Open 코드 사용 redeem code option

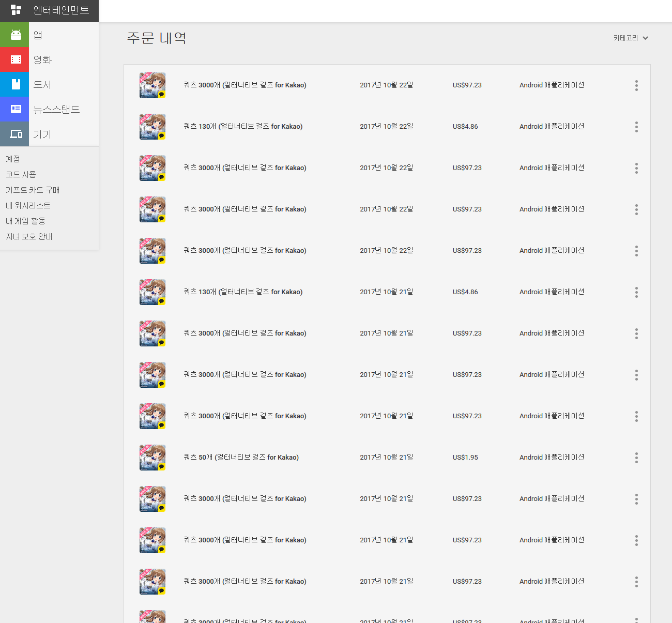pos(21,174)
